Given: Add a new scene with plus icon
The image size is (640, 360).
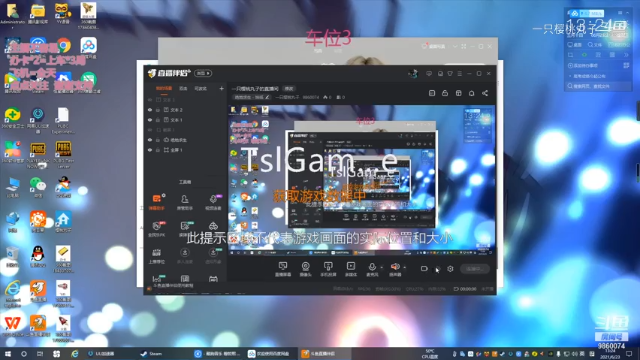Looking at the screenshot, I should click(221, 88).
